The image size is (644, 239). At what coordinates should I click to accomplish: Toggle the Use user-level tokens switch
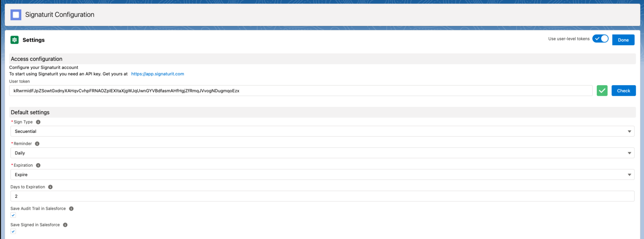601,39
